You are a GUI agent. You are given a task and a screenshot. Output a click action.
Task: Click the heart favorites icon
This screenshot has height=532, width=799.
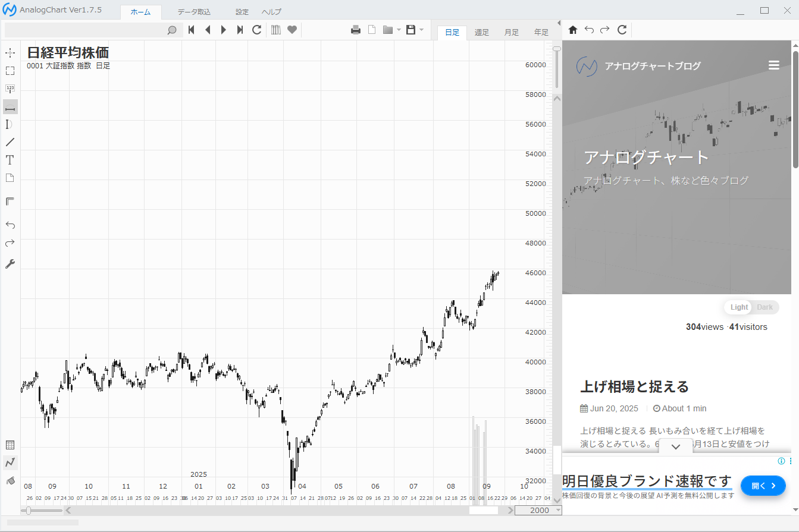[x=292, y=30]
